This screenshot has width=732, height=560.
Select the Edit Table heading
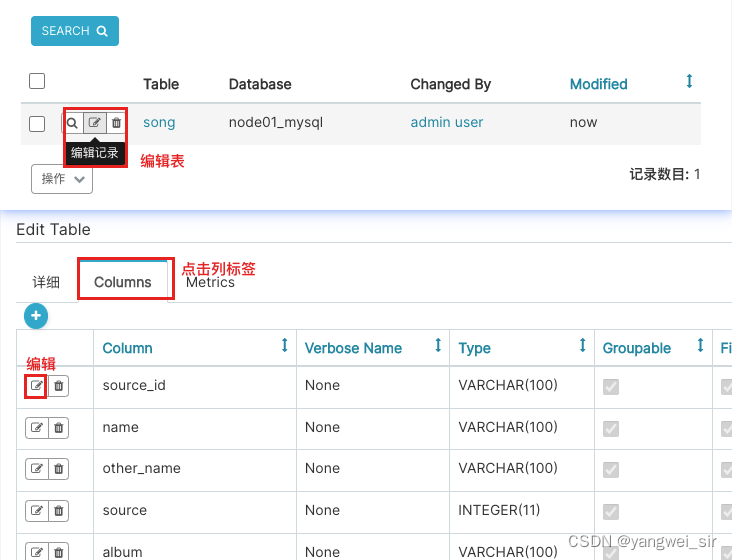click(53, 230)
